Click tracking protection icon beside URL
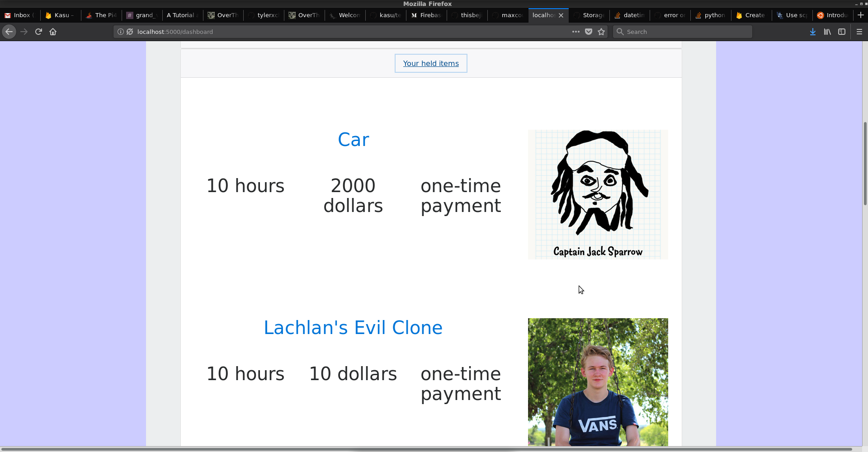Screen dimensions: 868x452 click(130, 32)
